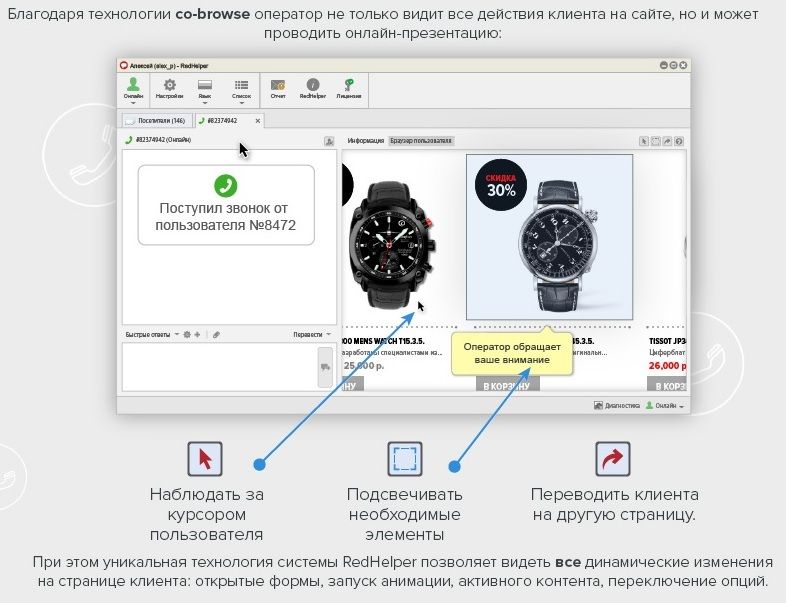
Task: Click the green phone call icon
Action: pos(226,185)
